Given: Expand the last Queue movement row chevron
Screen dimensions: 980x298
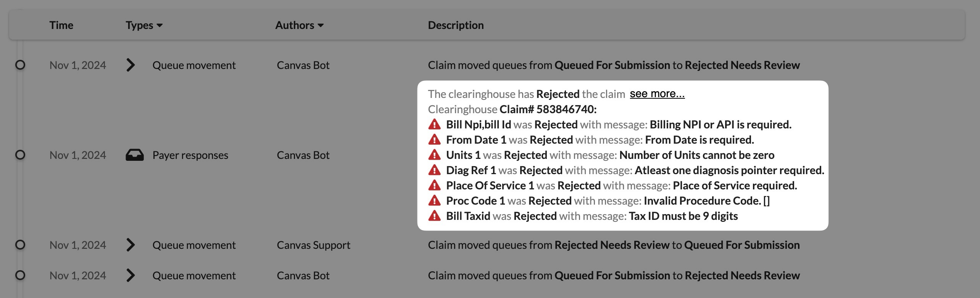Looking at the screenshot, I should (131, 276).
